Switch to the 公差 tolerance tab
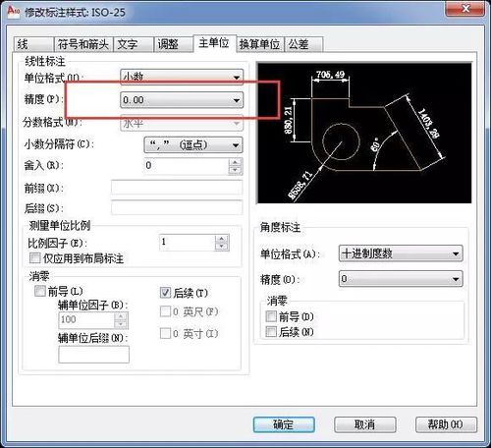The image size is (491, 448). tap(303, 44)
